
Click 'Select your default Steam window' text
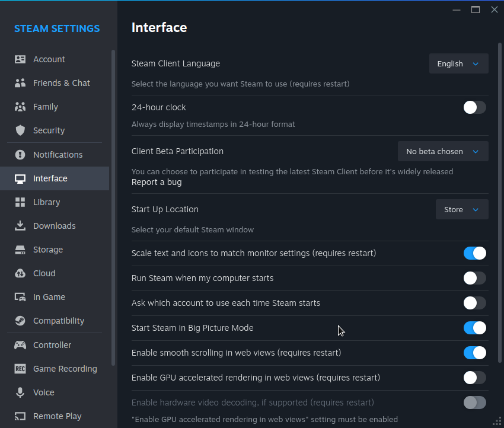(193, 230)
